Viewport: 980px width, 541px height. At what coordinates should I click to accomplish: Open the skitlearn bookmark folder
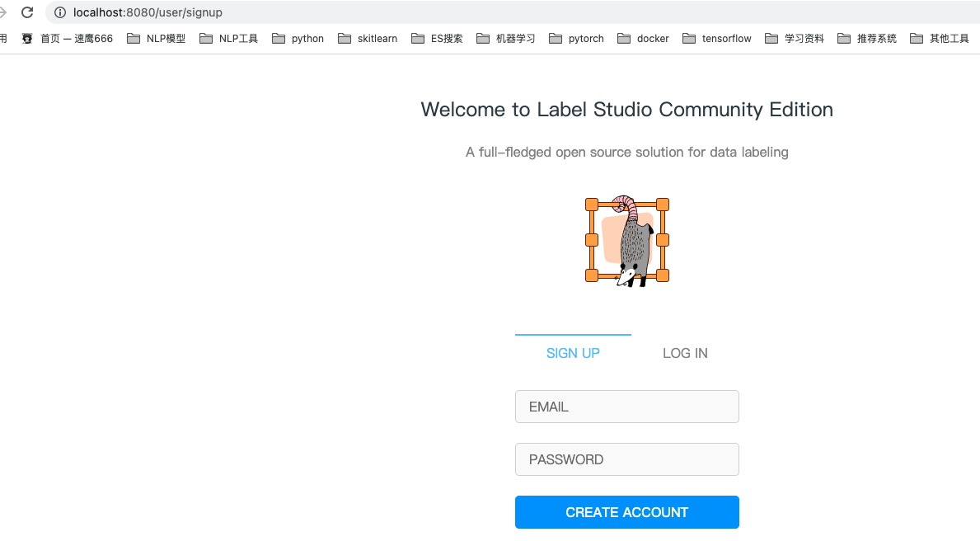point(368,39)
